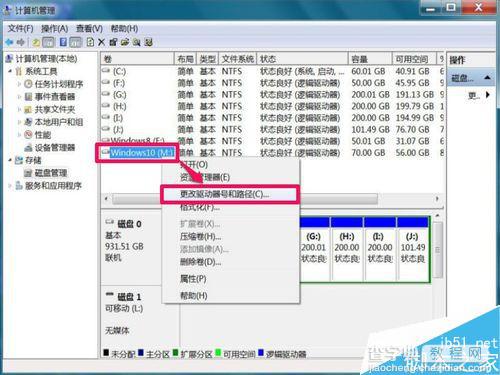Toggle the show/hide action pane icon
Viewport: 500px width, 375px height.
[x=75, y=42]
